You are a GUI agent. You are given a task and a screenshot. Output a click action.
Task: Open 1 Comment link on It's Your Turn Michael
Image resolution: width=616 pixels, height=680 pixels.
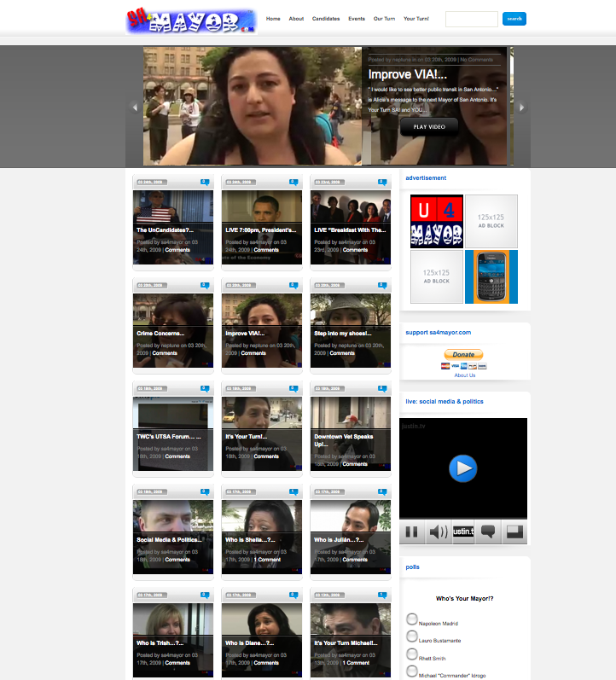(x=356, y=663)
